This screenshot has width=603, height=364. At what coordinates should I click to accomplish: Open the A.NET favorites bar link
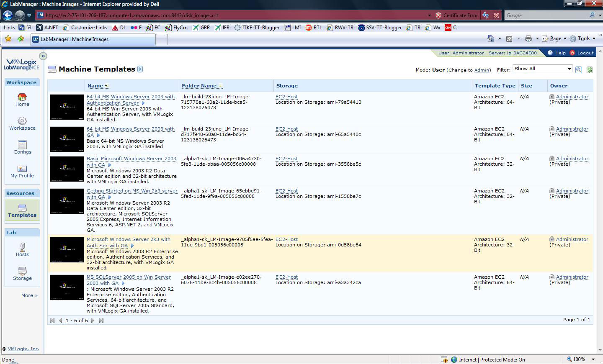(47, 28)
